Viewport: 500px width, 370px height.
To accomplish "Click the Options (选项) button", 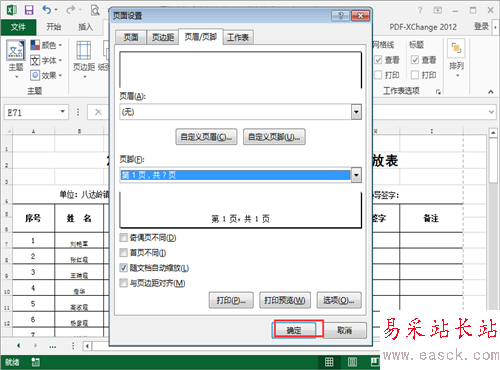I will (339, 300).
